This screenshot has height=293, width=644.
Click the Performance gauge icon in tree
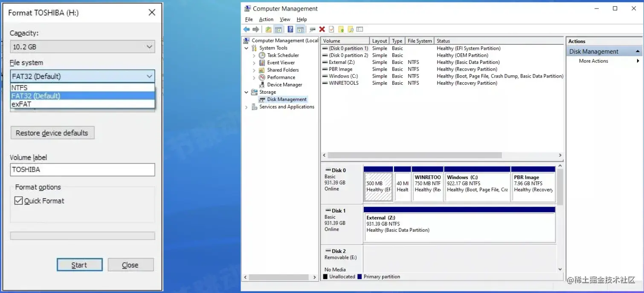pos(262,77)
